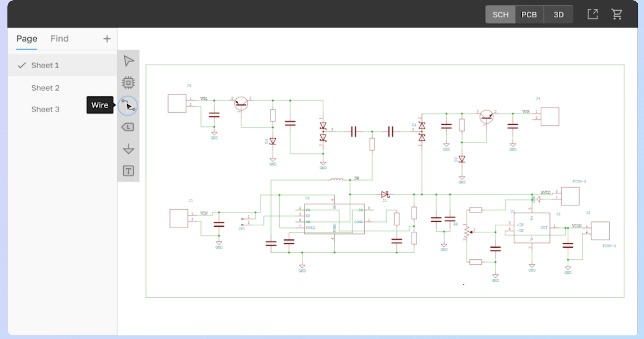This screenshot has height=339, width=644.
Task: Click the J4 connector box
Action: point(550,117)
